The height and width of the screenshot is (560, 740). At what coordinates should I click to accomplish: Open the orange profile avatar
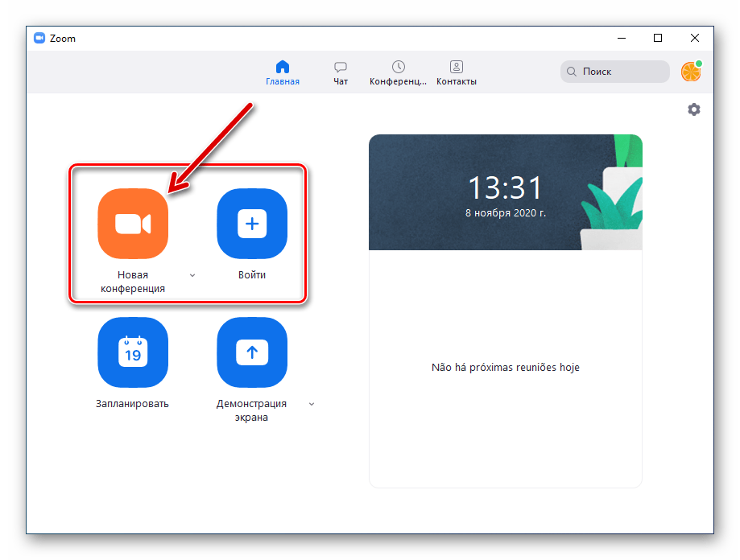691,72
